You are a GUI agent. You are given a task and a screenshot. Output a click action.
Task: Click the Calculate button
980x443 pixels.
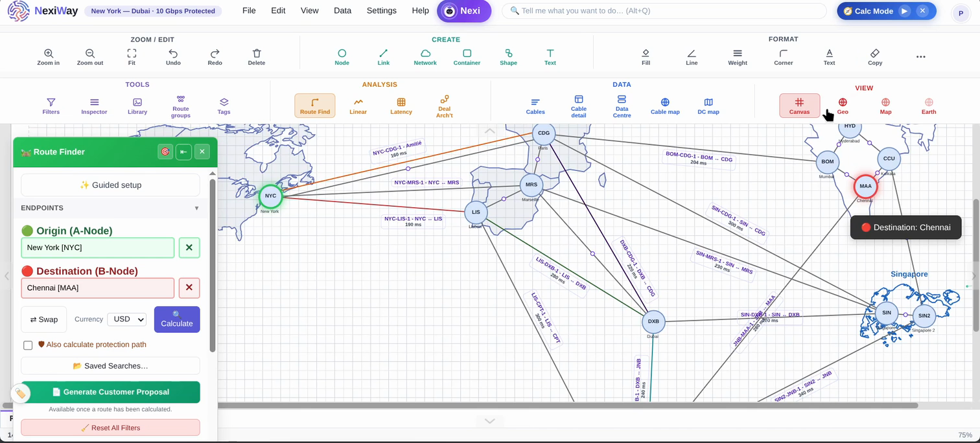pyautogui.click(x=177, y=319)
